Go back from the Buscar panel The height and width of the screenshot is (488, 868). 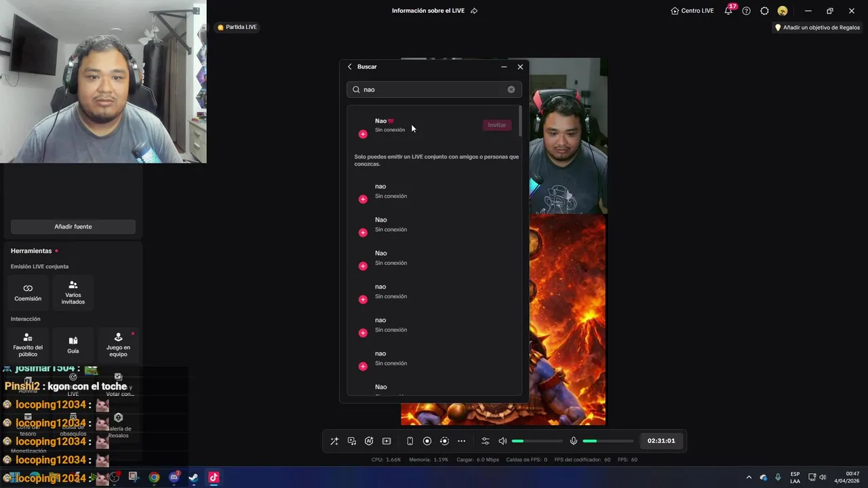[350, 66]
